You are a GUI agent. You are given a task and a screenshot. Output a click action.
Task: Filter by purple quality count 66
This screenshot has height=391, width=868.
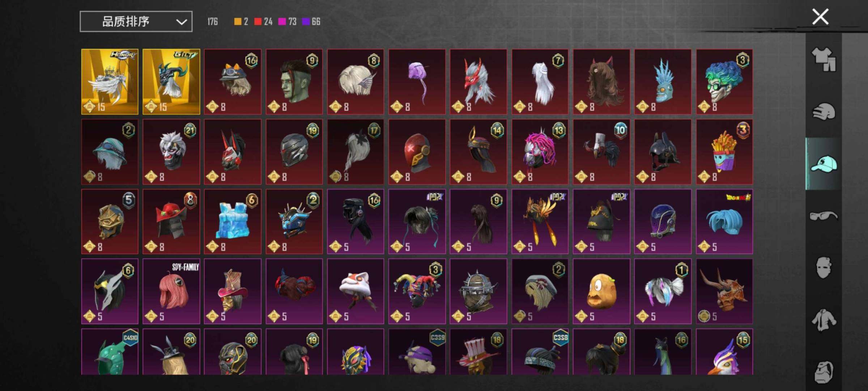(311, 22)
